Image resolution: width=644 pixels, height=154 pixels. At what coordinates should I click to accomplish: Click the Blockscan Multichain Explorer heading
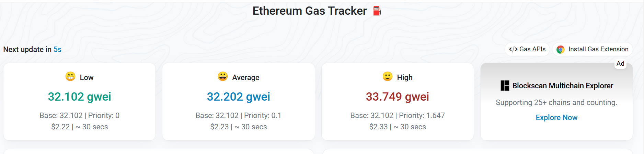[563, 86]
